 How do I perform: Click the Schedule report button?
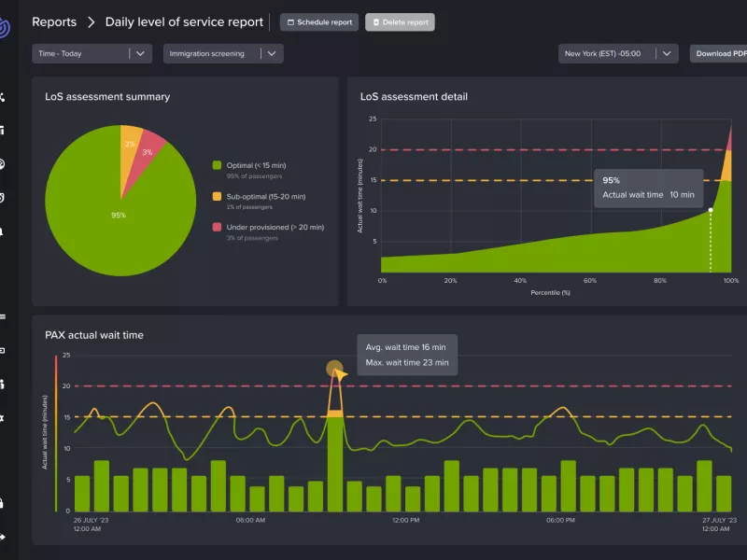point(319,22)
